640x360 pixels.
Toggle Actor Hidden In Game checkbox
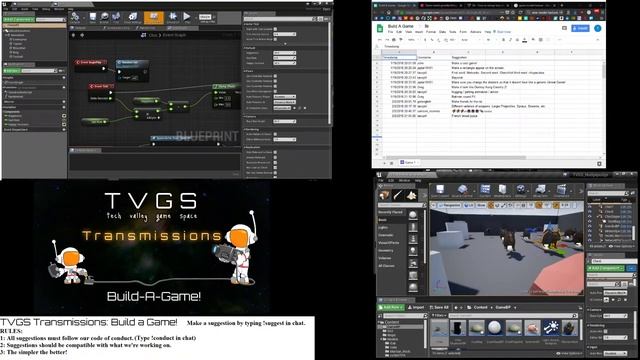pyautogui.click(x=275, y=134)
